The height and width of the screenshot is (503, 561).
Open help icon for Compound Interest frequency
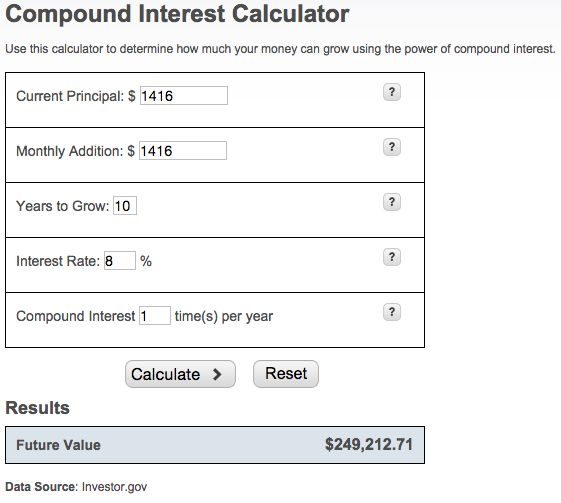coord(392,312)
